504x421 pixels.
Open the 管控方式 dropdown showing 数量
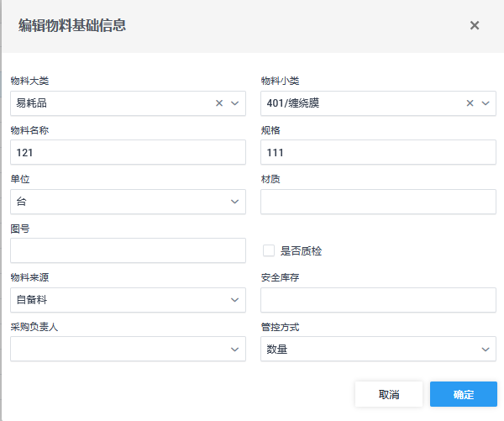point(378,349)
